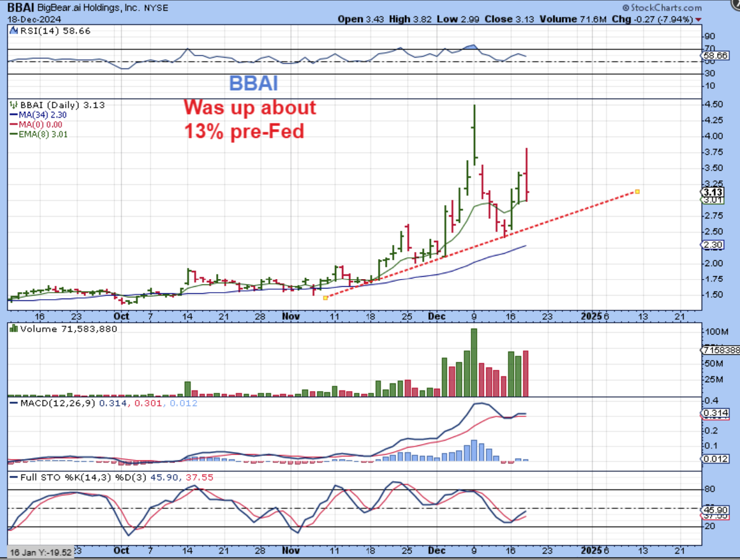Click the red down arrow beside Chg

(x=698, y=19)
